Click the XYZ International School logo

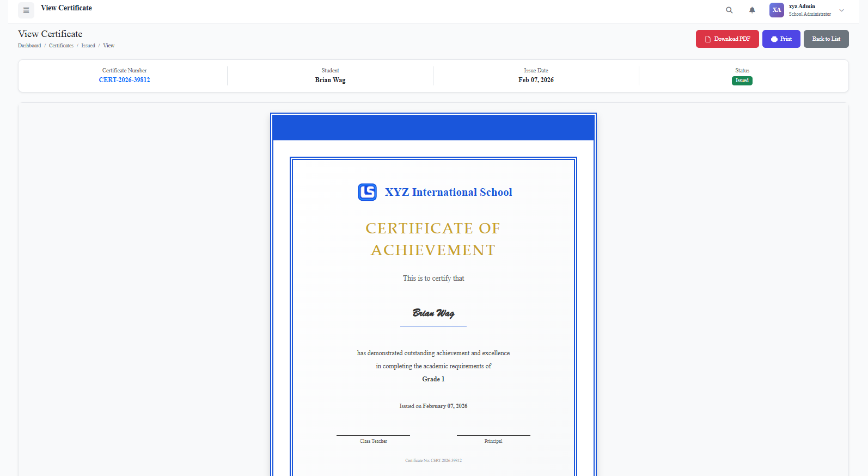point(367,192)
